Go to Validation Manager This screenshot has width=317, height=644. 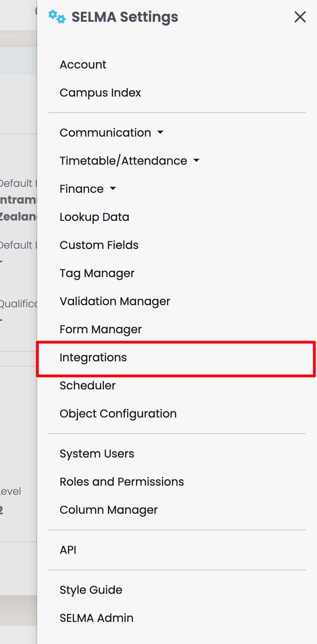tap(115, 301)
